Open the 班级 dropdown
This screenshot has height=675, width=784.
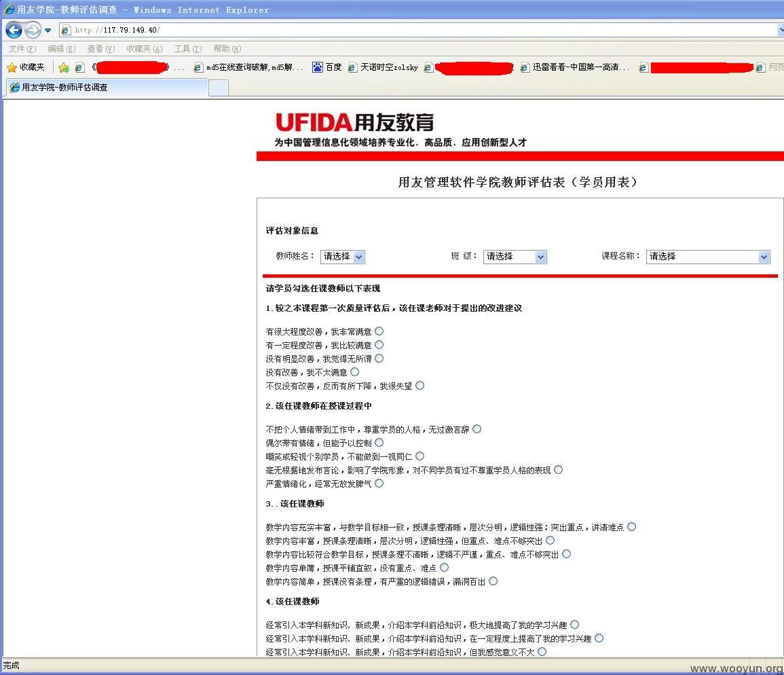[515, 256]
